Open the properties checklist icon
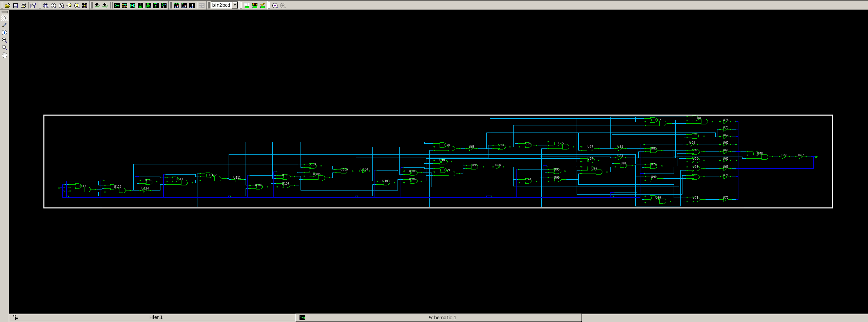Viewport: 868px width, 322px height. click(33, 5)
